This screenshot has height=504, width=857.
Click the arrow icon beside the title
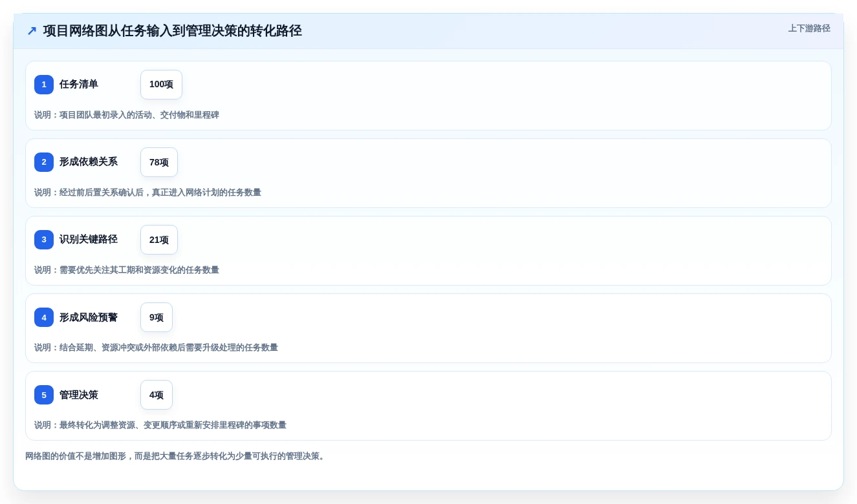click(x=32, y=31)
